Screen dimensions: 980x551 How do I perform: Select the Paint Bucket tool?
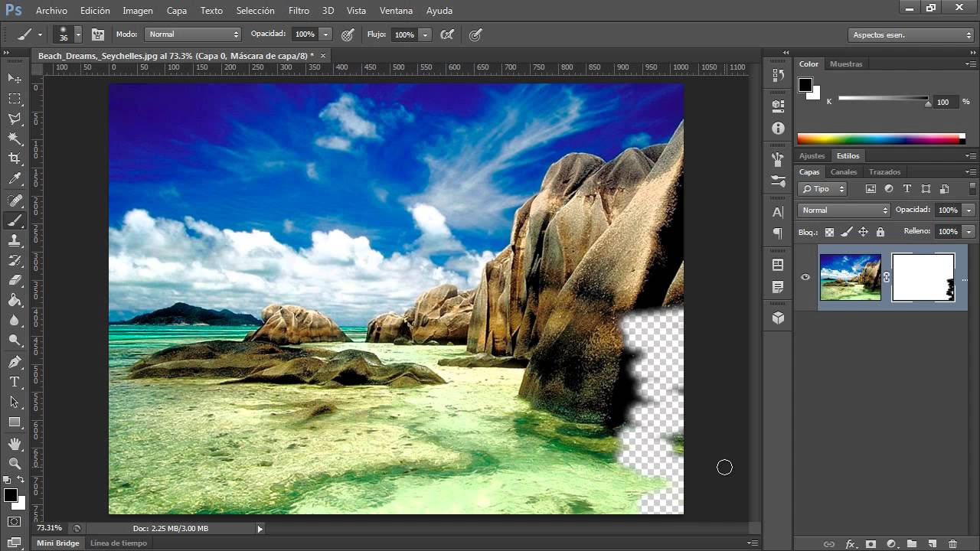click(15, 300)
